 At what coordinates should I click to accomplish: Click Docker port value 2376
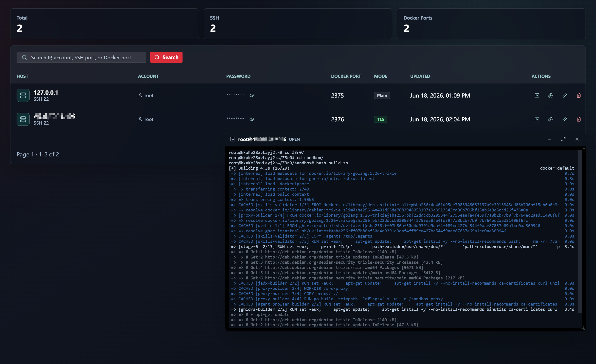tap(337, 120)
